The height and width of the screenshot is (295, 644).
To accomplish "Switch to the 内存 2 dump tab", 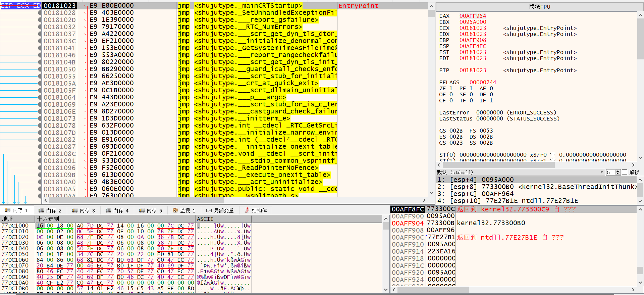I will pos(50,210).
